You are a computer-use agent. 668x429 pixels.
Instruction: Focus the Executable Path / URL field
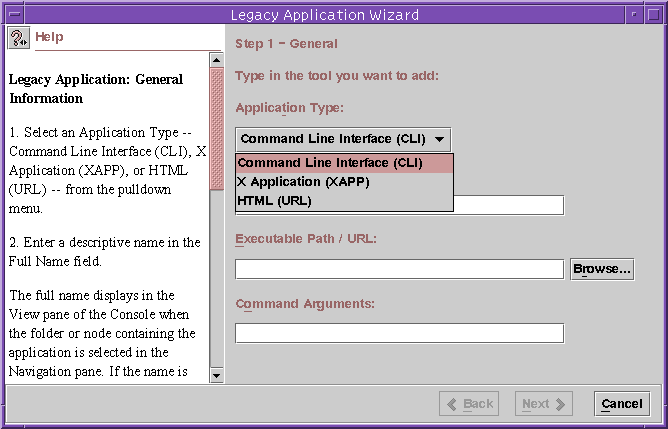(x=400, y=270)
